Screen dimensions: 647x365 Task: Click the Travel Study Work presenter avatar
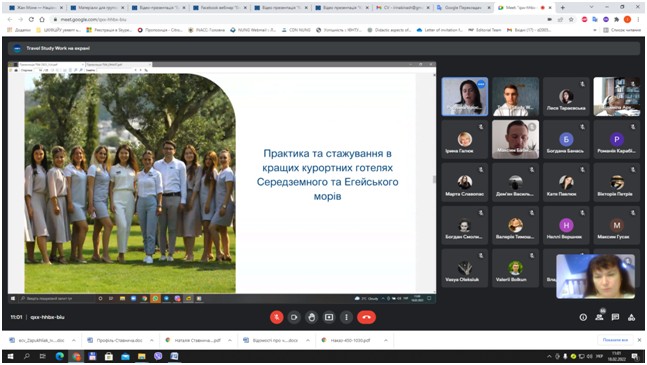click(17, 48)
